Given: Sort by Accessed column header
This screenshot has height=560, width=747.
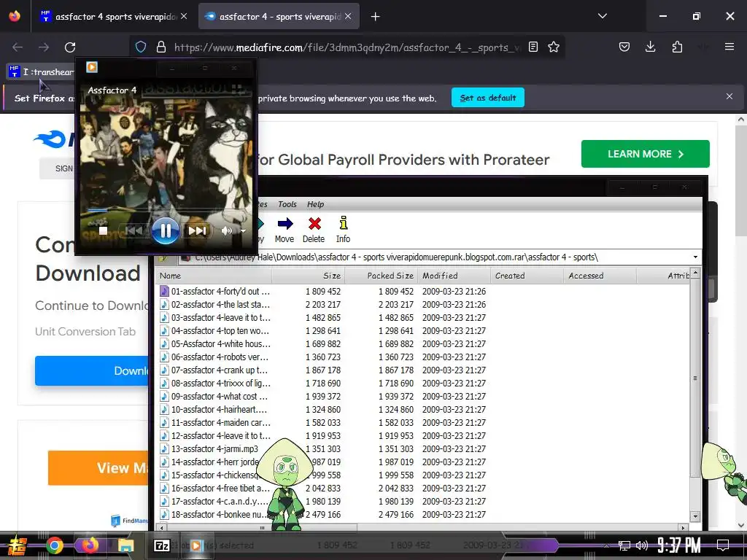Looking at the screenshot, I should coord(600,276).
